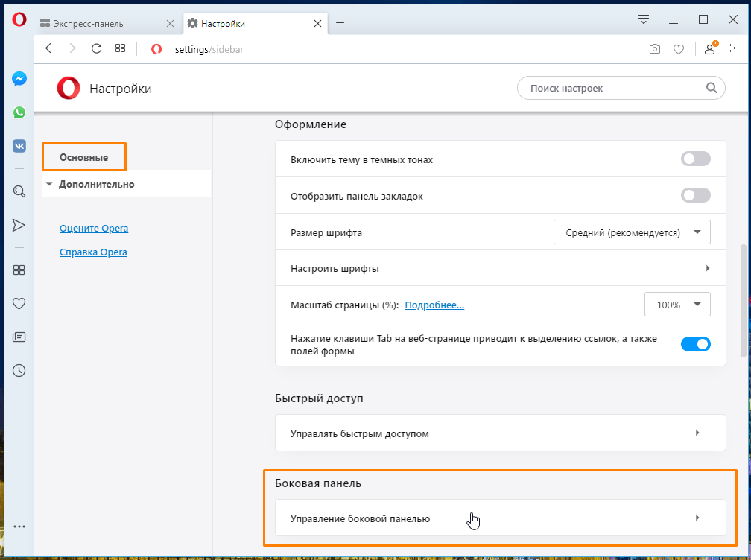
Task: Open the page zoom 100% dropdown
Action: point(677,305)
